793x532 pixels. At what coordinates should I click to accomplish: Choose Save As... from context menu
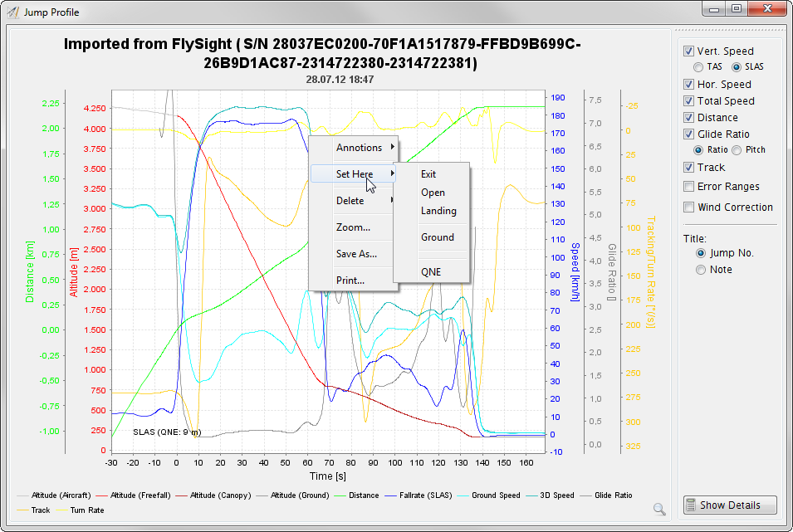tap(356, 254)
